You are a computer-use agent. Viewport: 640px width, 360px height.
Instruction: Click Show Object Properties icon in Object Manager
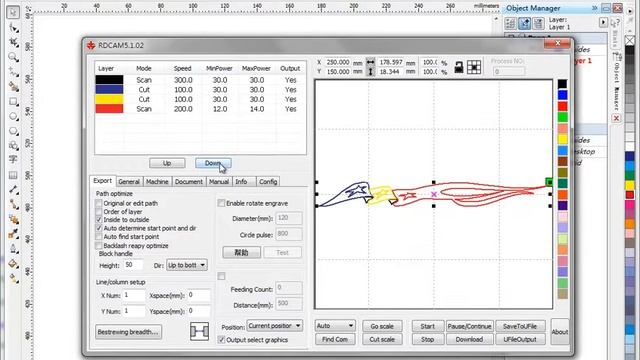coord(511,24)
